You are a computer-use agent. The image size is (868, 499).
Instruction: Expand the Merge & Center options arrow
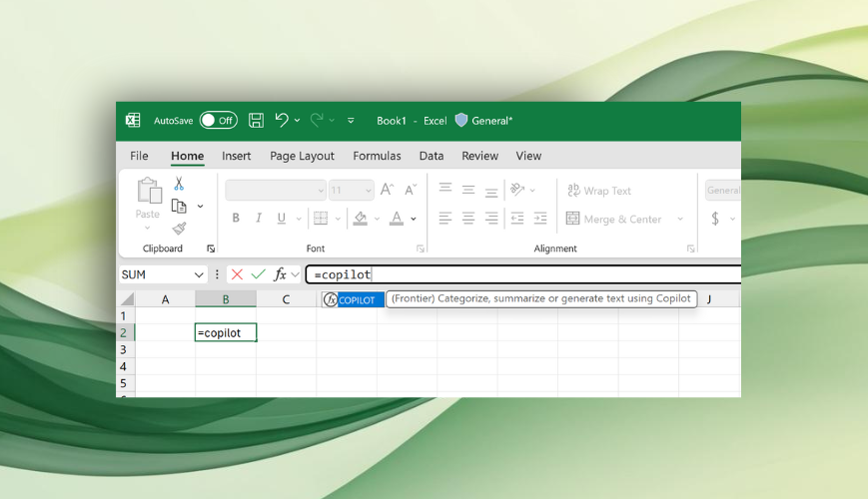tap(680, 220)
